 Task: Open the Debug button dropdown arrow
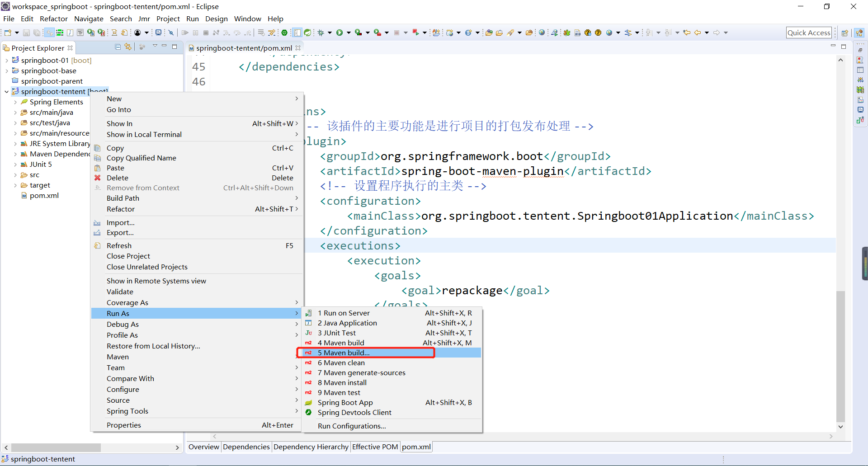tap(329, 33)
